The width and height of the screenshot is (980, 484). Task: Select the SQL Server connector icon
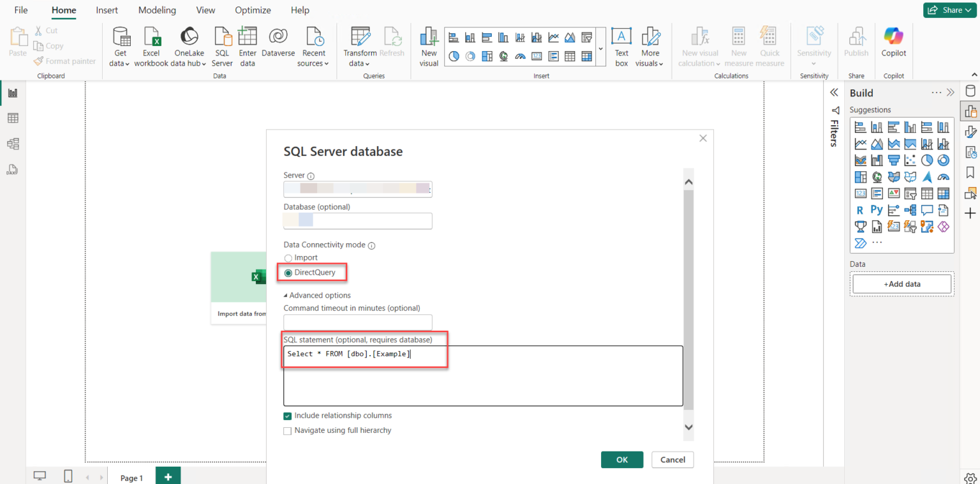pyautogui.click(x=222, y=45)
